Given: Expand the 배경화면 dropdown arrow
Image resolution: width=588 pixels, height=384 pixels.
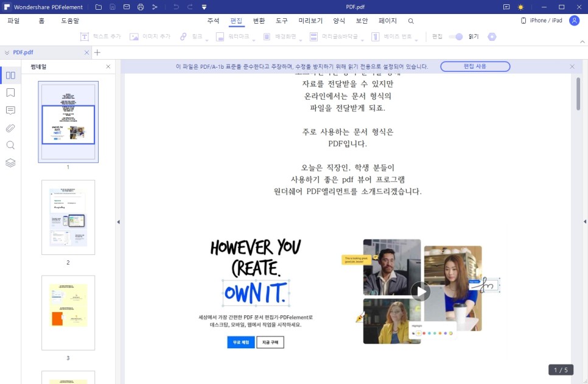Looking at the screenshot, I should pyautogui.click(x=301, y=40).
